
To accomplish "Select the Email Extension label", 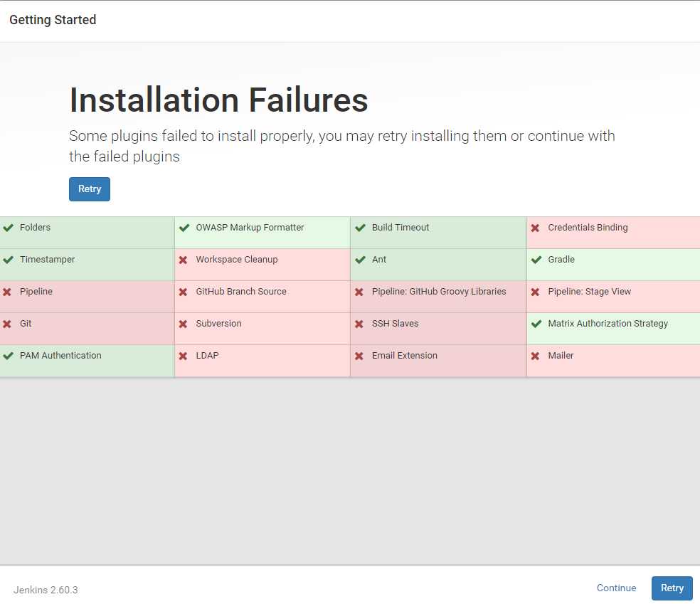I will pos(405,356).
